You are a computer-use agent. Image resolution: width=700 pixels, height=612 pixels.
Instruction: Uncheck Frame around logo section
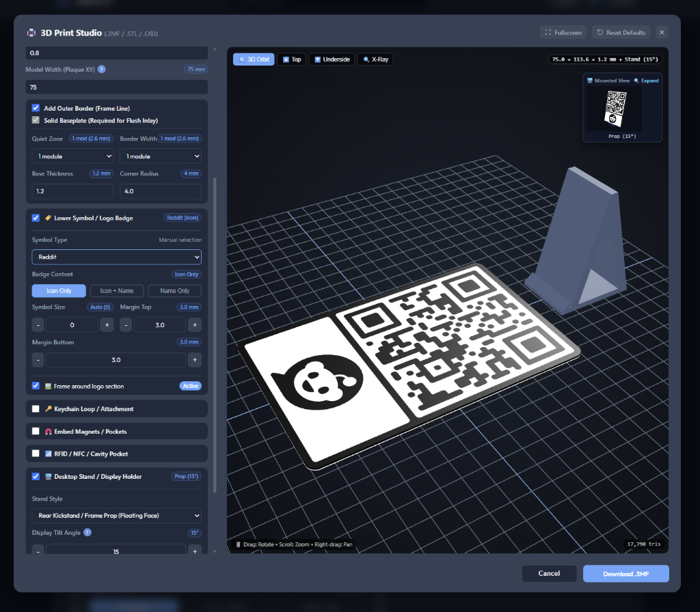tap(36, 386)
